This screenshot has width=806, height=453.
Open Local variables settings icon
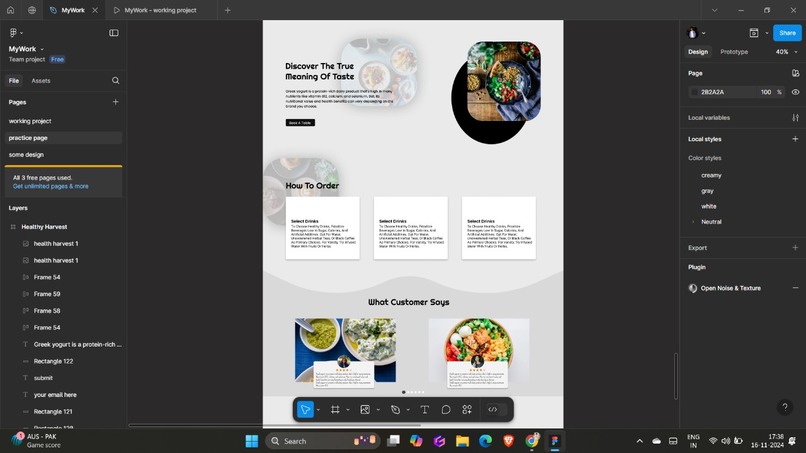pyautogui.click(x=795, y=118)
